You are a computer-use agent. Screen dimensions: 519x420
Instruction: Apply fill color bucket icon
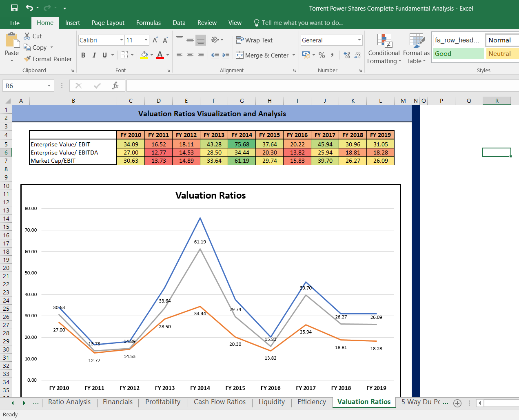[144, 55]
